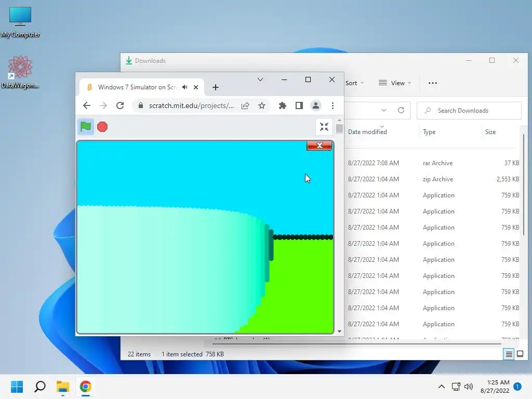Open the Sort dropdown in Downloads

click(x=354, y=83)
